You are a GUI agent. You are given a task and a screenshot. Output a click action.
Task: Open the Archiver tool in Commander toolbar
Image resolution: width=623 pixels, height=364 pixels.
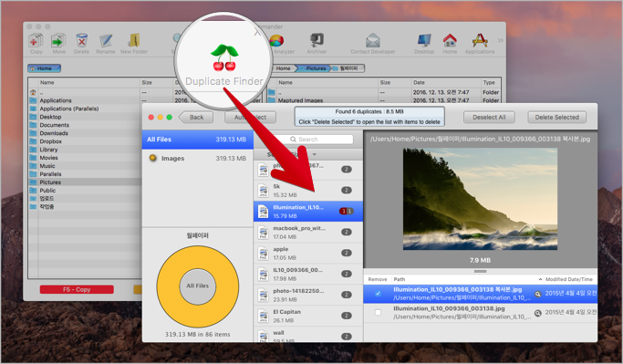point(317,40)
